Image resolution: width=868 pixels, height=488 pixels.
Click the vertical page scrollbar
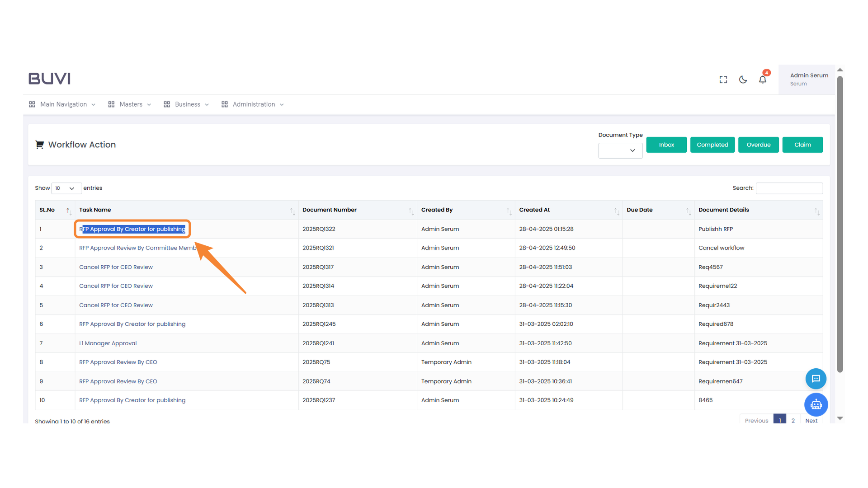tap(840, 226)
